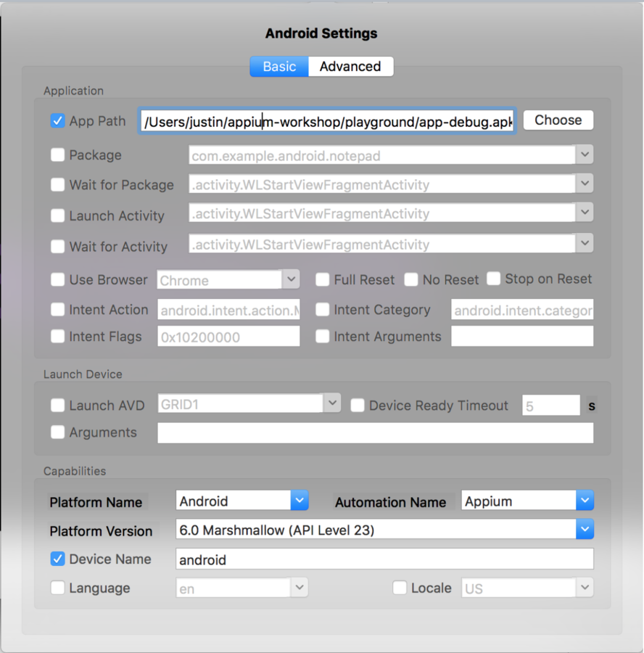Check the Device Ready Timeout checkbox
The image size is (644, 653).
click(358, 405)
